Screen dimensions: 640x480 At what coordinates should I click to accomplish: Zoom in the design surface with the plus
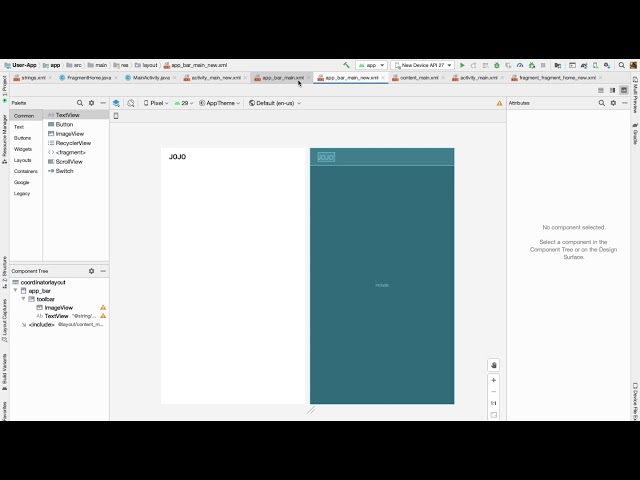(493, 380)
